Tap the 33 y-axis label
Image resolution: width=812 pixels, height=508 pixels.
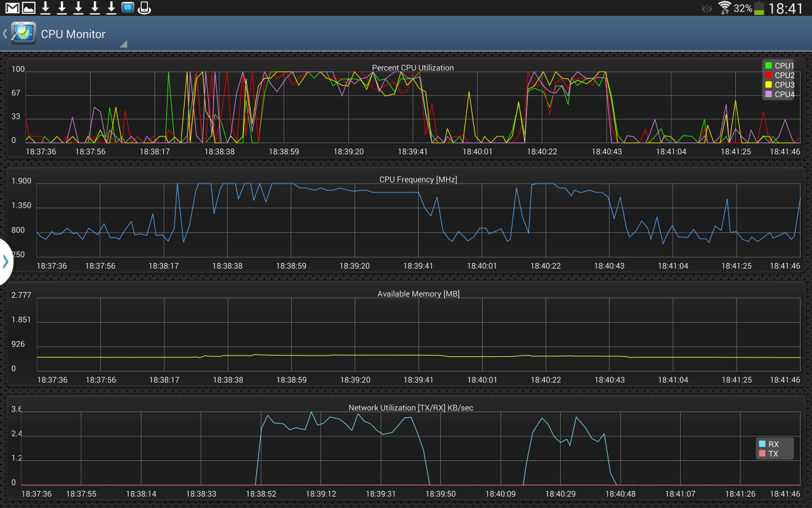[x=16, y=117]
